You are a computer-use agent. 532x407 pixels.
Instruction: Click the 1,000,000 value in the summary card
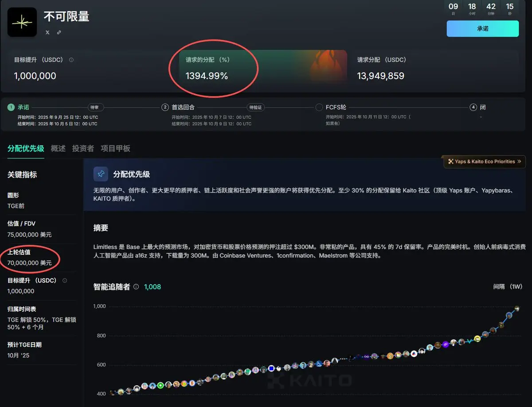[35, 76]
